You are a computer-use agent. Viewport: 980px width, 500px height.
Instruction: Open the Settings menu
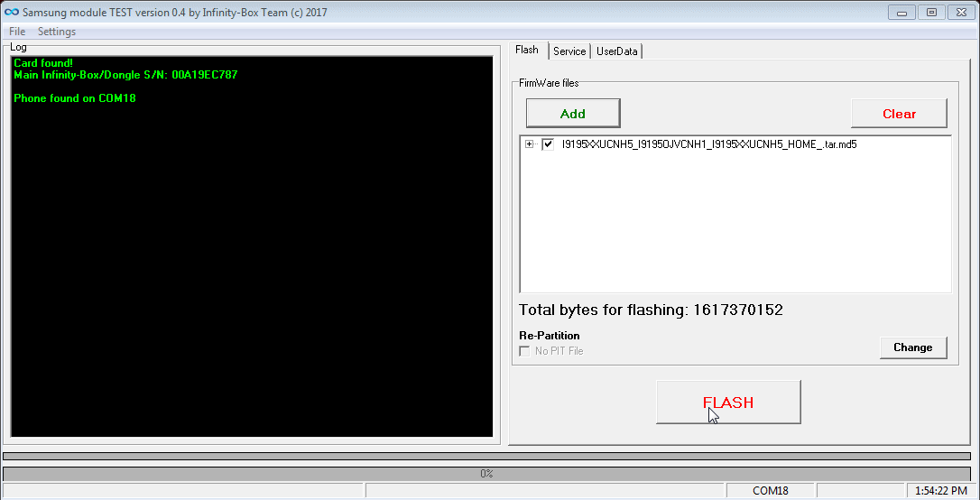pyautogui.click(x=57, y=32)
